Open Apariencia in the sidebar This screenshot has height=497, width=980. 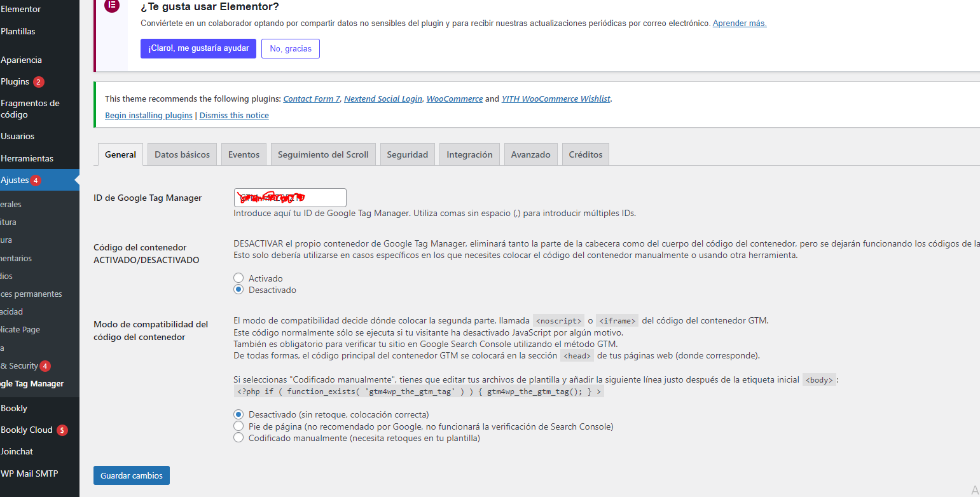tap(21, 60)
